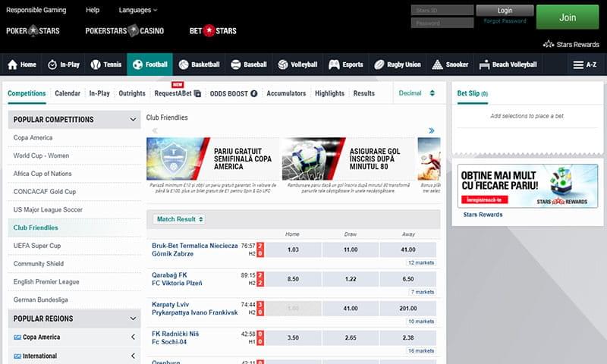
Task: Open the Responsible Gaming link
Action: click(x=36, y=10)
